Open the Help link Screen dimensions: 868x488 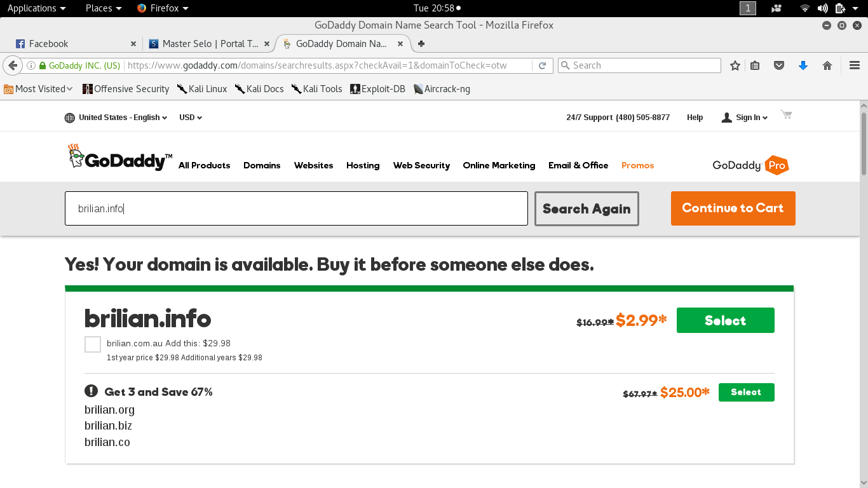695,118
